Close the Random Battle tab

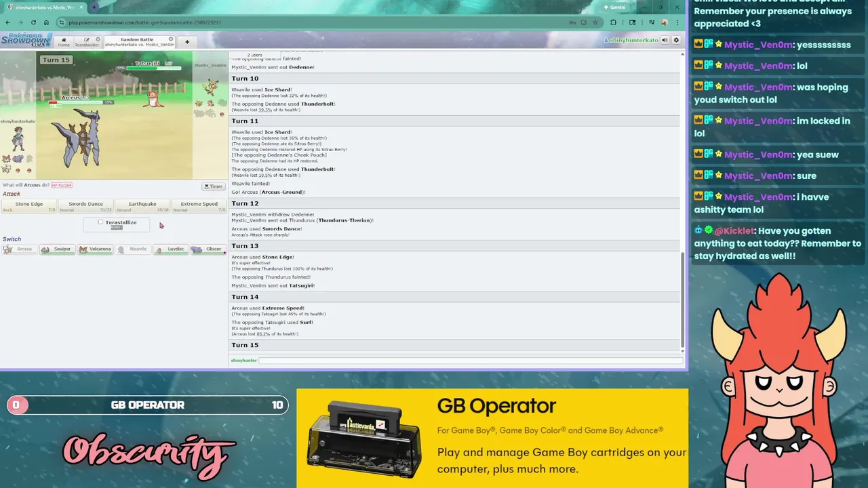click(x=171, y=39)
